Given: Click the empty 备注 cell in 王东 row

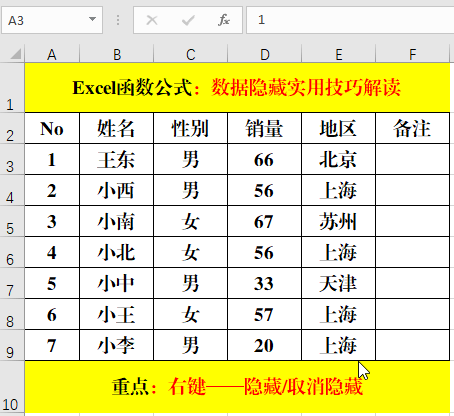Looking at the screenshot, I should point(412,159).
